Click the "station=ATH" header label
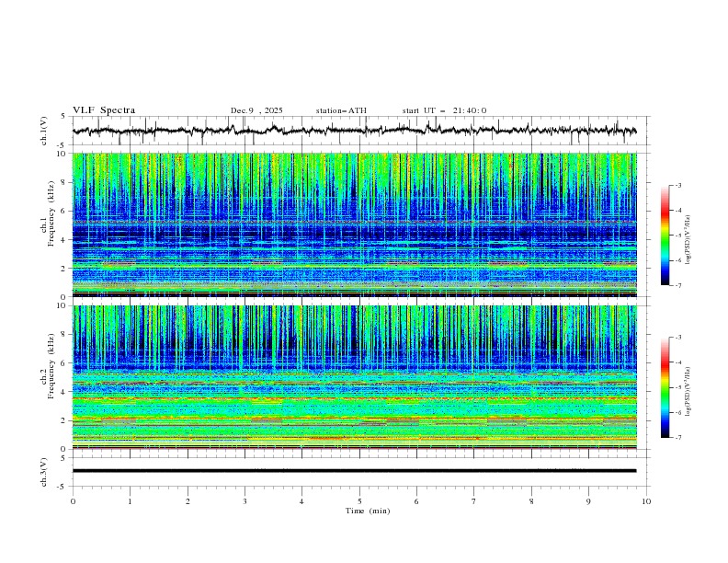 tap(341, 110)
